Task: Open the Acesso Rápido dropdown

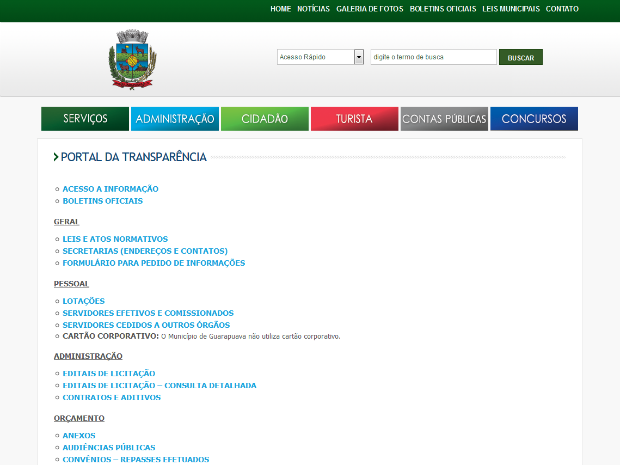Action: [x=320, y=57]
